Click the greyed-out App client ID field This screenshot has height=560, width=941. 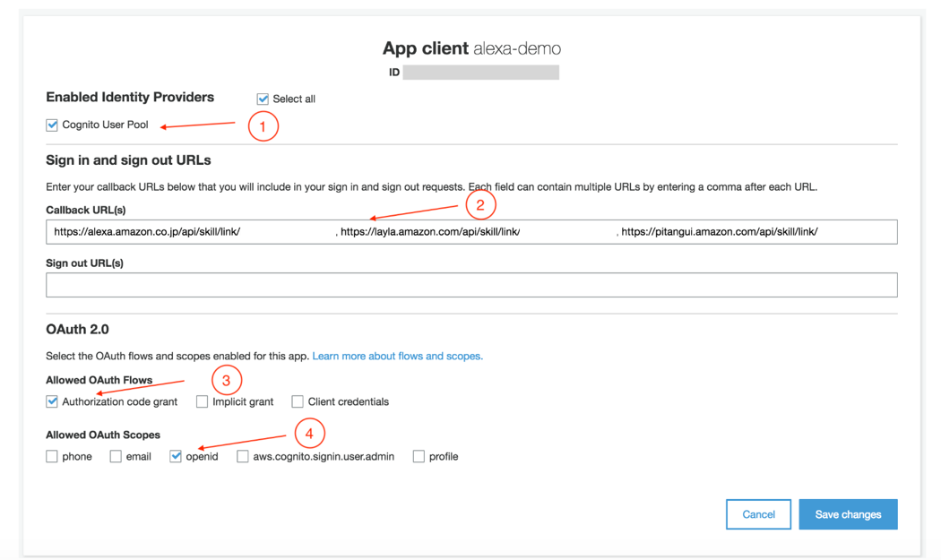480,73
